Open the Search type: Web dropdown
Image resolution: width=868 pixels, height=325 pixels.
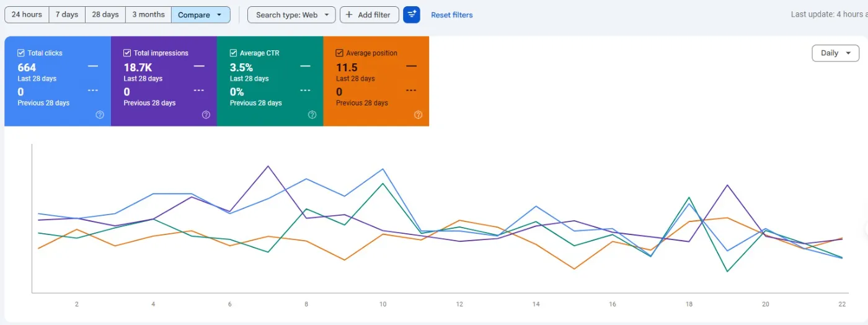tap(291, 15)
